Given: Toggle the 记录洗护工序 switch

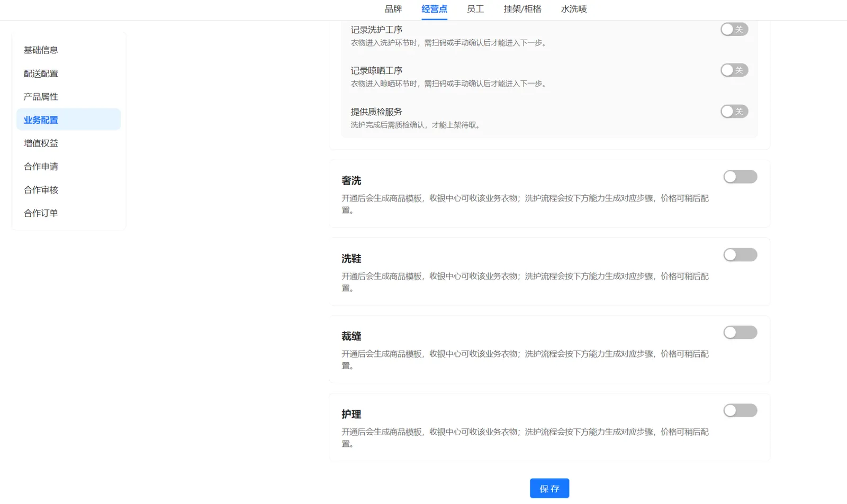Looking at the screenshot, I should (734, 29).
